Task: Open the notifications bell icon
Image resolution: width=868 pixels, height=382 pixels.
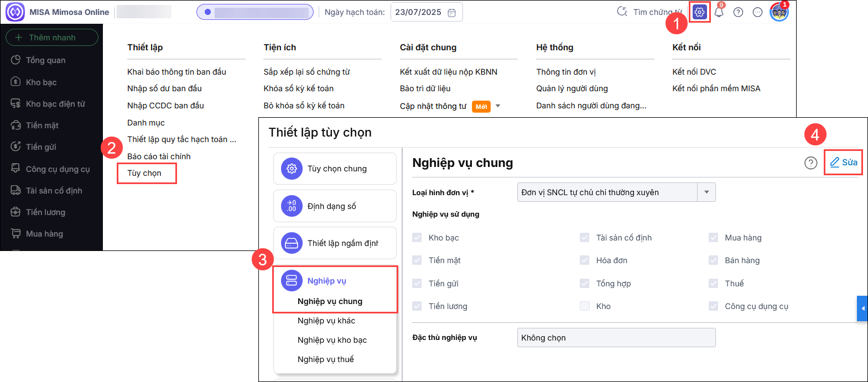Action: click(x=719, y=12)
